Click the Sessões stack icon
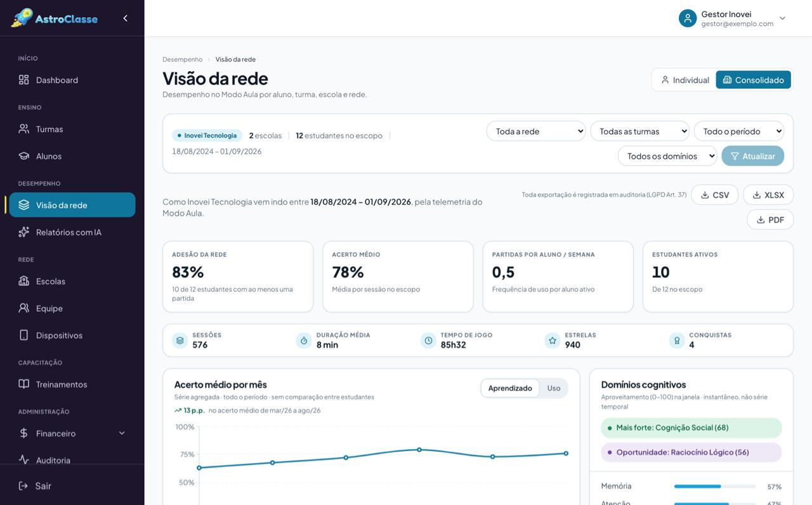The width and height of the screenshot is (812, 505). click(x=180, y=341)
